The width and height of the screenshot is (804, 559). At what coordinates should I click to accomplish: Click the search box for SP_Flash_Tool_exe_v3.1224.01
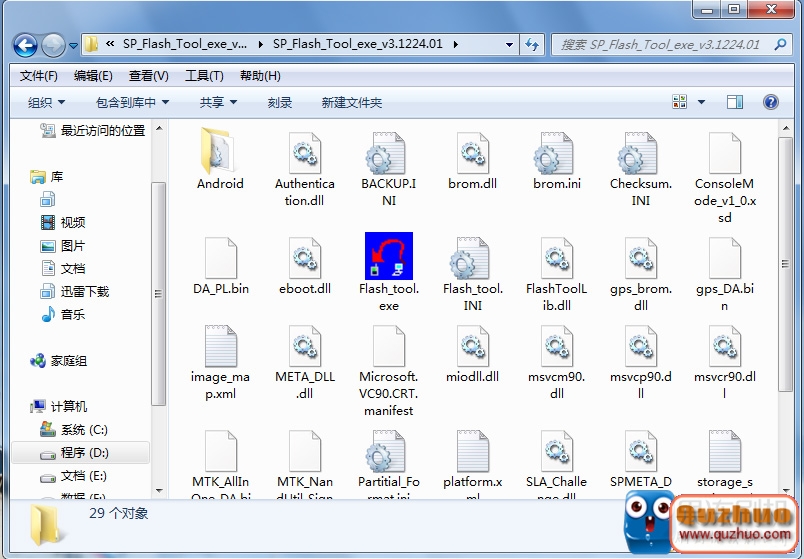(x=660, y=45)
